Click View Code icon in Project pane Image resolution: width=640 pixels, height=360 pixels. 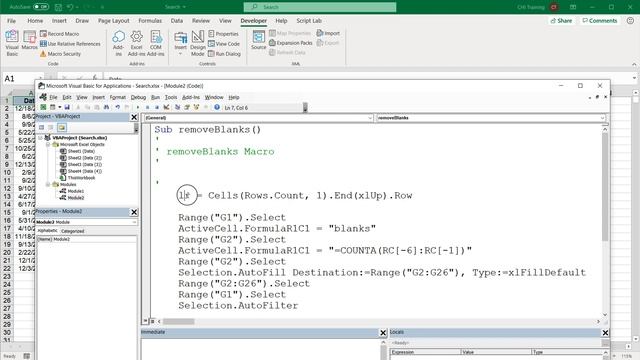(41, 128)
